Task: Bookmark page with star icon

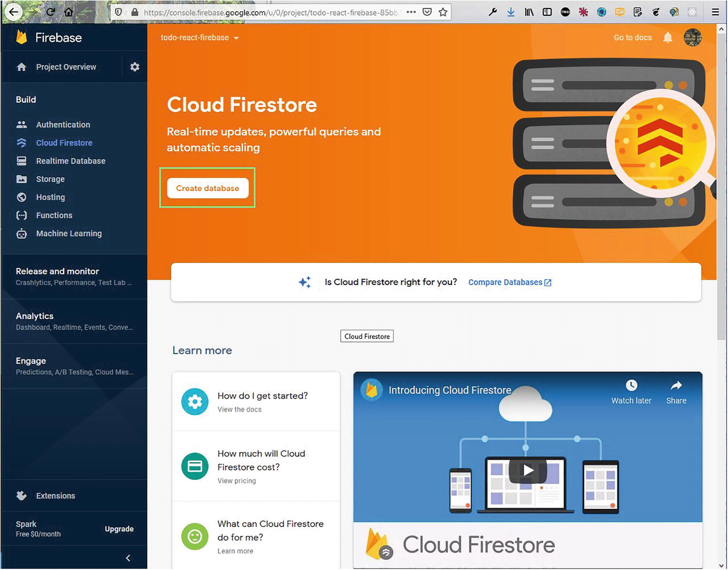Action: pyautogui.click(x=443, y=12)
